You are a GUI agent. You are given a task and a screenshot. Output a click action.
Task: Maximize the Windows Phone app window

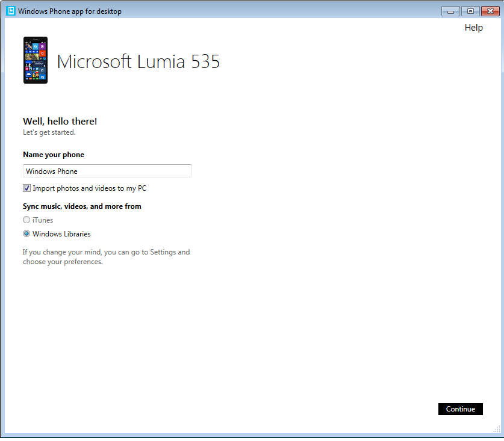click(470, 11)
